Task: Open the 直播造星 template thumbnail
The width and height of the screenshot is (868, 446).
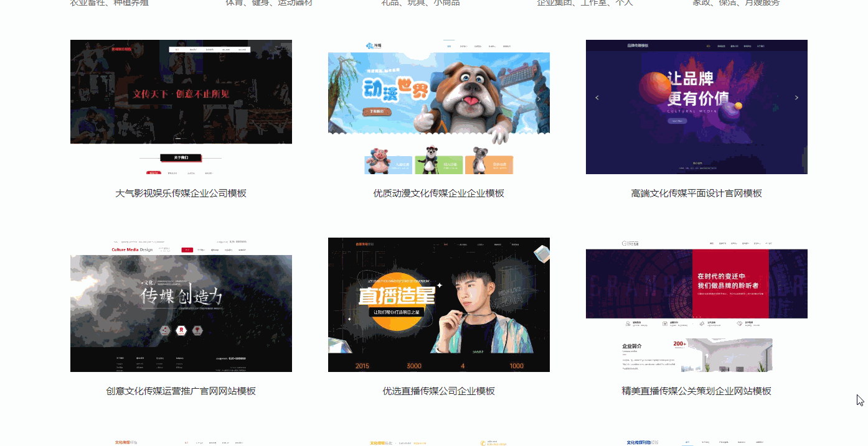Action: click(439, 305)
